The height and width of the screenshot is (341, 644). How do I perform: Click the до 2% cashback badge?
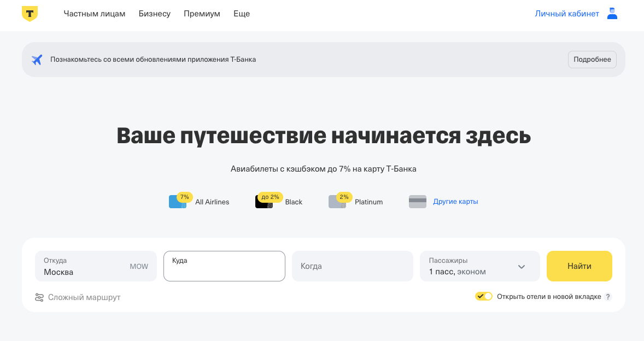point(270,197)
